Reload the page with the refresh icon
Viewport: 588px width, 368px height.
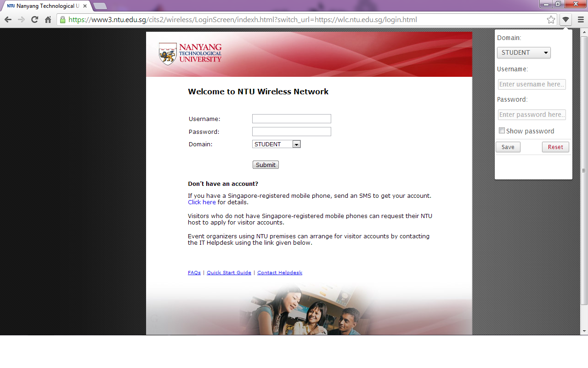click(x=34, y=20)
